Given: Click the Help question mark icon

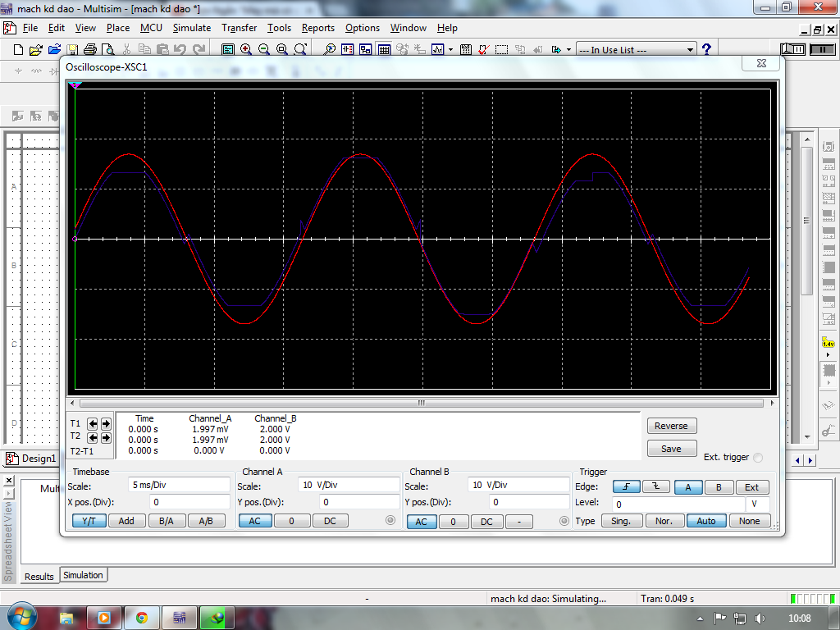Looking at the screenshot, I should (706, 49).
